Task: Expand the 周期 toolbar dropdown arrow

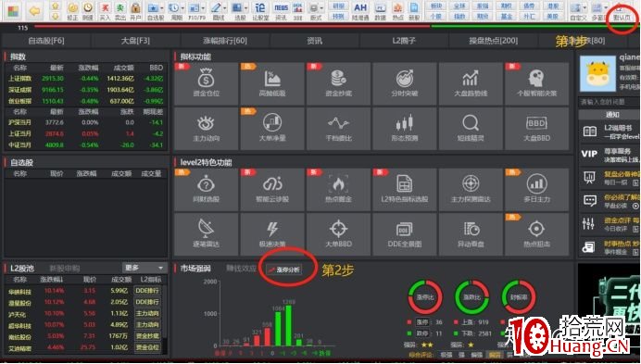Action: [182, 8]
